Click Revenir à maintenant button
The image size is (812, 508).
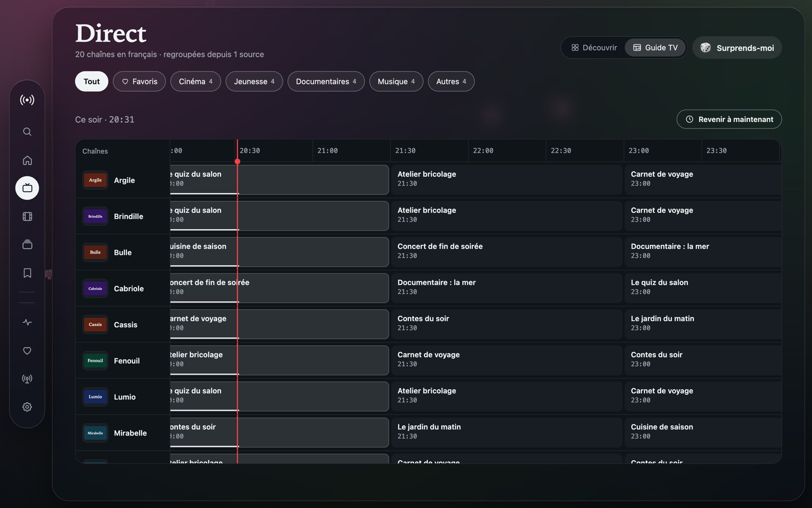(x=729, y=119)
